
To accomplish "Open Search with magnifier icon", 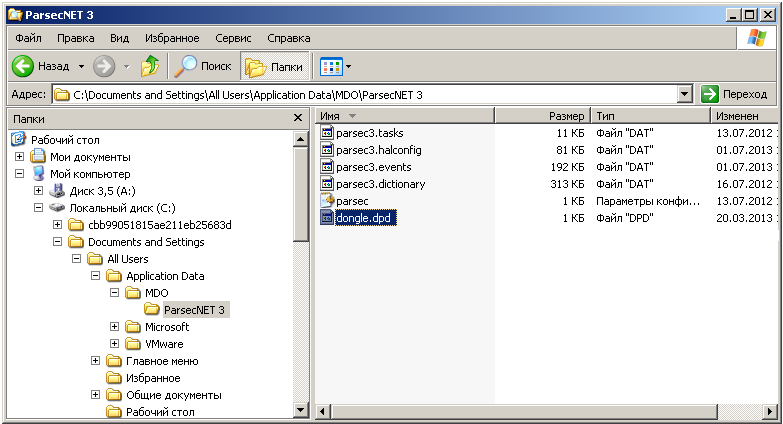I will (185, 66).
